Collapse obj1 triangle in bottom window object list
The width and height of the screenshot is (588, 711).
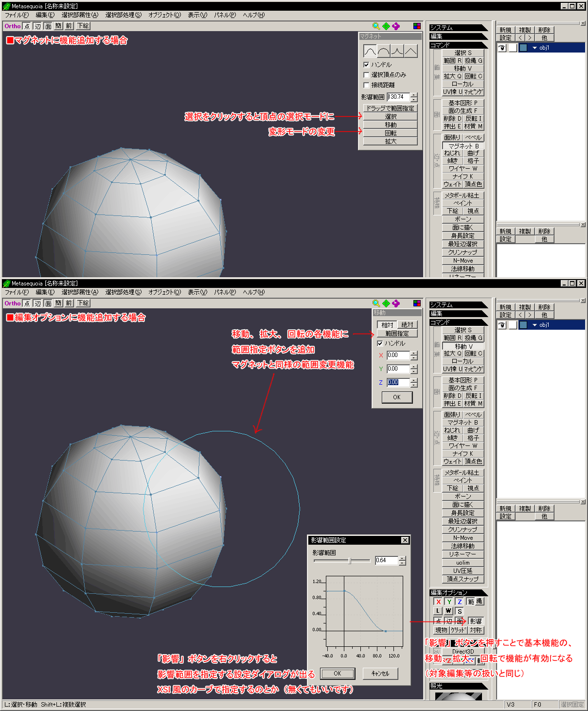535,325
